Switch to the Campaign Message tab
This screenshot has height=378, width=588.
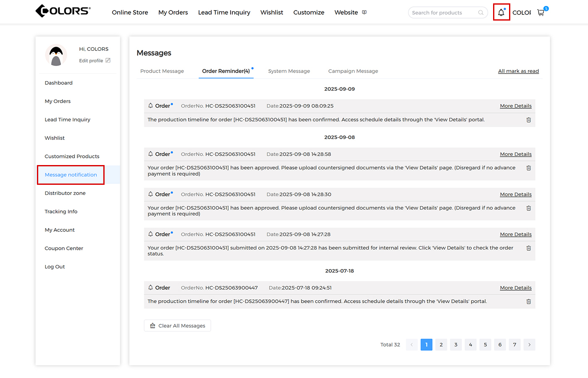353,71
